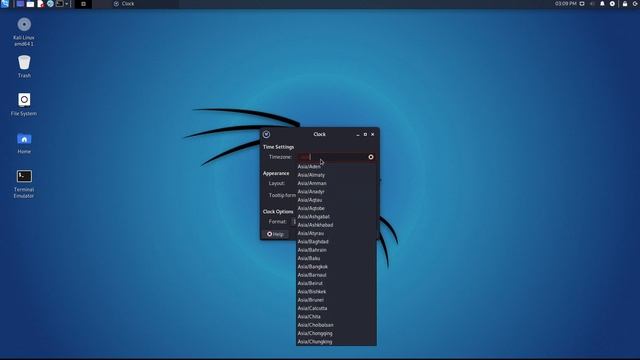Click the workspace switcher in top panel
Screen dimensions: 640x360
(x=83, y=4)
